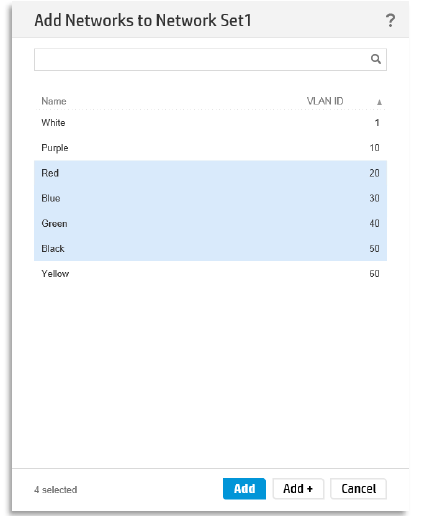Image resolution: width=424 pixels, height=516 pixels.
Task: Click the Add + button
Action: (x=298, y=489)
